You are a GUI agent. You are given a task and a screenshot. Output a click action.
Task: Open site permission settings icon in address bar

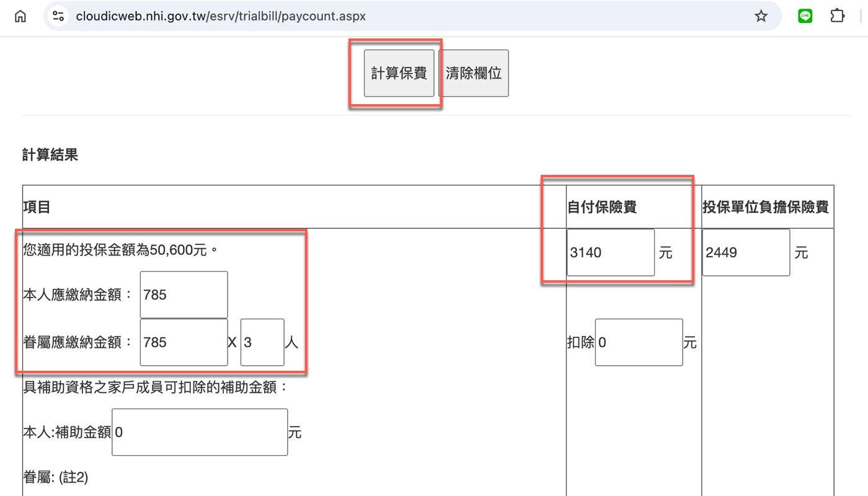(58, 15)
